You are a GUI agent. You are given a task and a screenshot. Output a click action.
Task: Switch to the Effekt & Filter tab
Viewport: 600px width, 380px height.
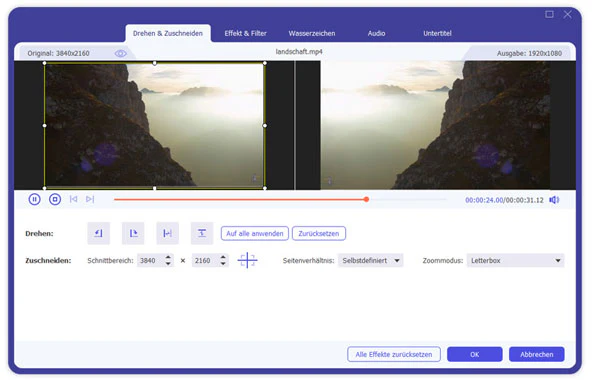[245, 33]
